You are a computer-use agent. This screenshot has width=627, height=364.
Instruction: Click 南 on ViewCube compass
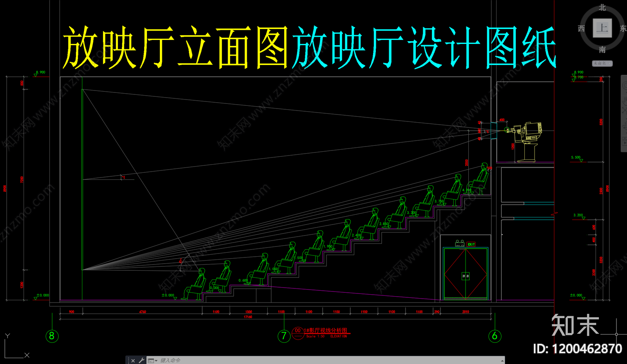602,50
